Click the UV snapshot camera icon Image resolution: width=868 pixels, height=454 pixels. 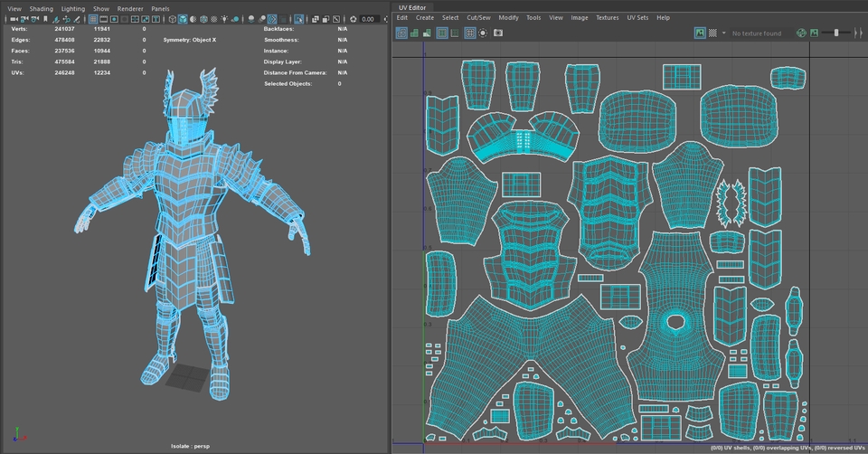pyautogui.click(x=498, y=33)
